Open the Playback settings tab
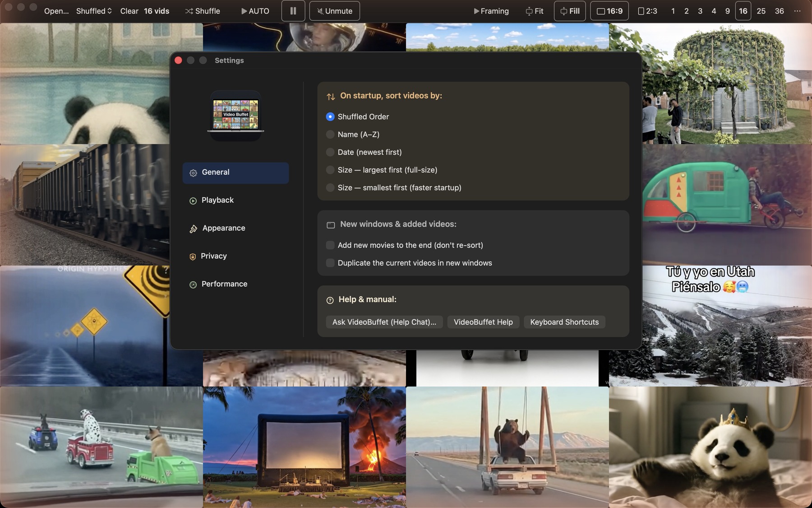Image resolution: width=812 pixels, height=508 pixels. [235, 200]
